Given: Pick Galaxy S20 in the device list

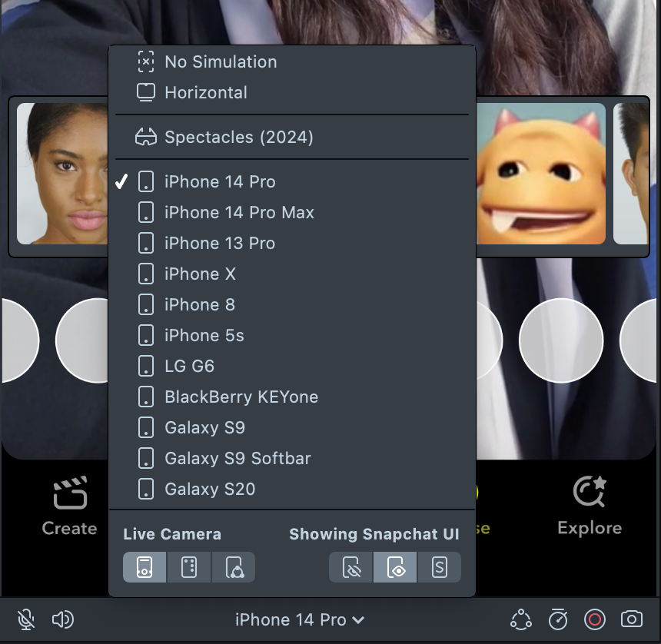Looking at the screenshot, I should pos(210,489).
